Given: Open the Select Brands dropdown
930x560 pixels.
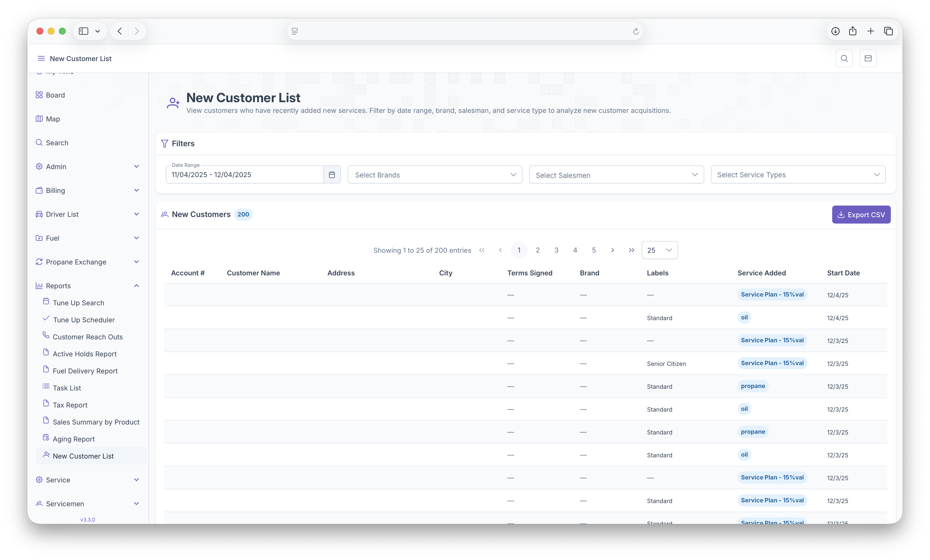Looking at the screenshot, I should tap(434, 175).
